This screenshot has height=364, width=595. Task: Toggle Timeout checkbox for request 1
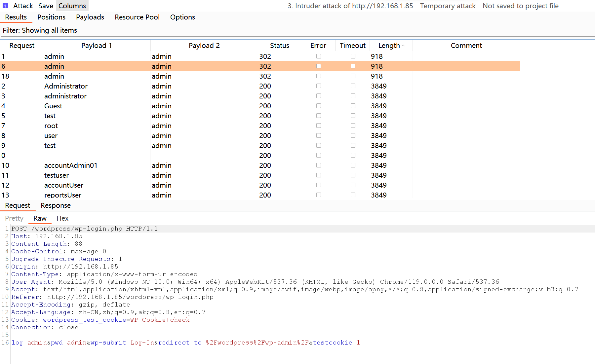353,56
